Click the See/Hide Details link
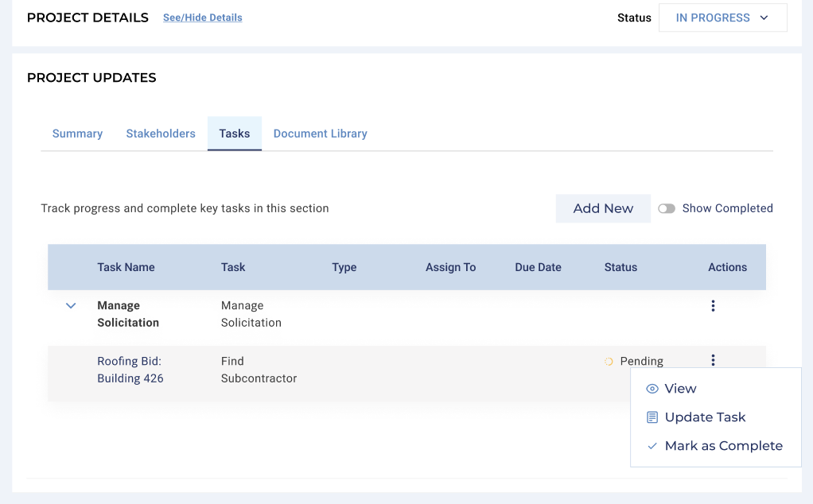Image resolution: width=813 pixels, height=504 pixels. tap(202, 17)
